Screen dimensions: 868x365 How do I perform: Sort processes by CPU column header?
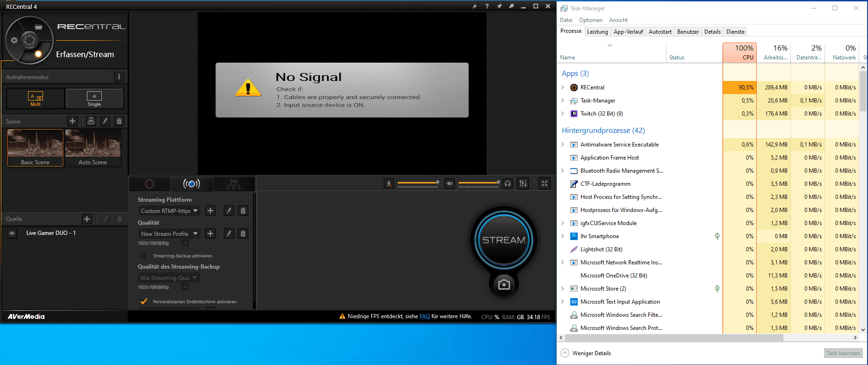[x=739, y=52]
